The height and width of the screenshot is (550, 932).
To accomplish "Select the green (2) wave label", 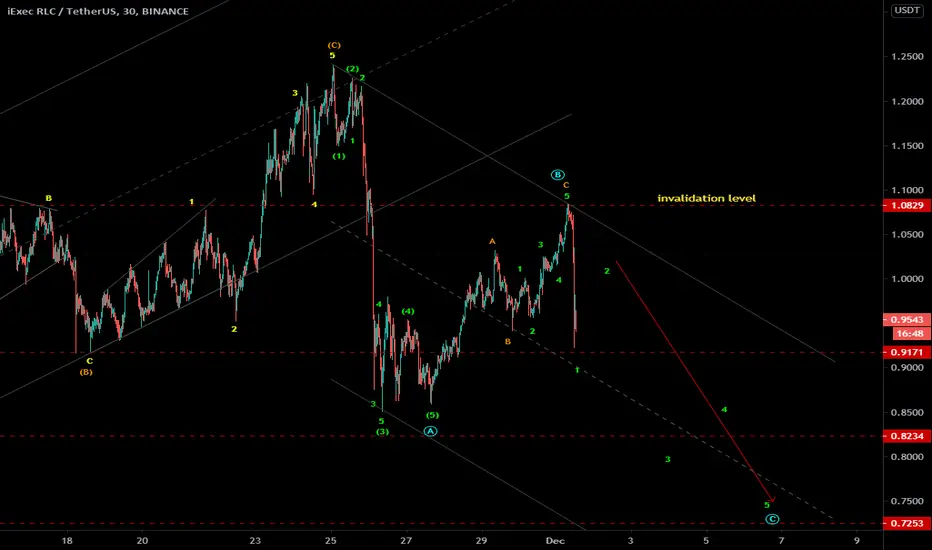I will click(x=352, y=69).
